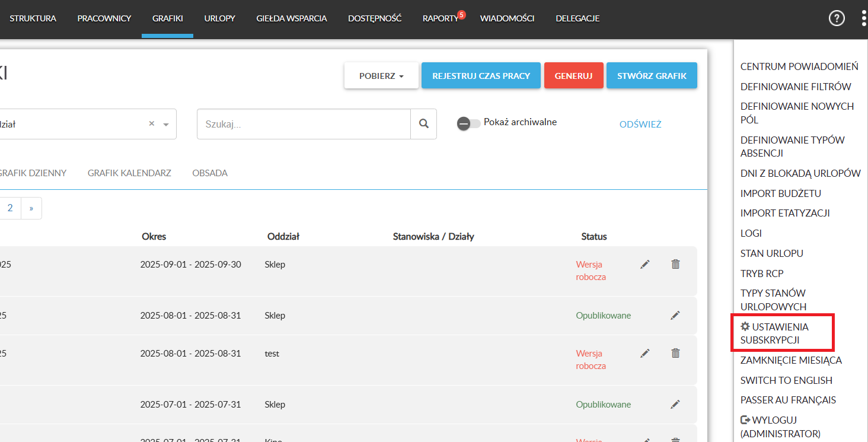Toggle Pokaż archiwalne switch
The height and width of the screenshot is (442, 868).
(468, 123)
